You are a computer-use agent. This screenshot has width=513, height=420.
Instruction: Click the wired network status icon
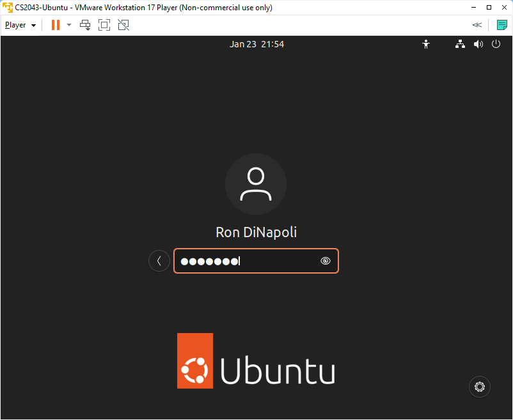coord(460,44)
